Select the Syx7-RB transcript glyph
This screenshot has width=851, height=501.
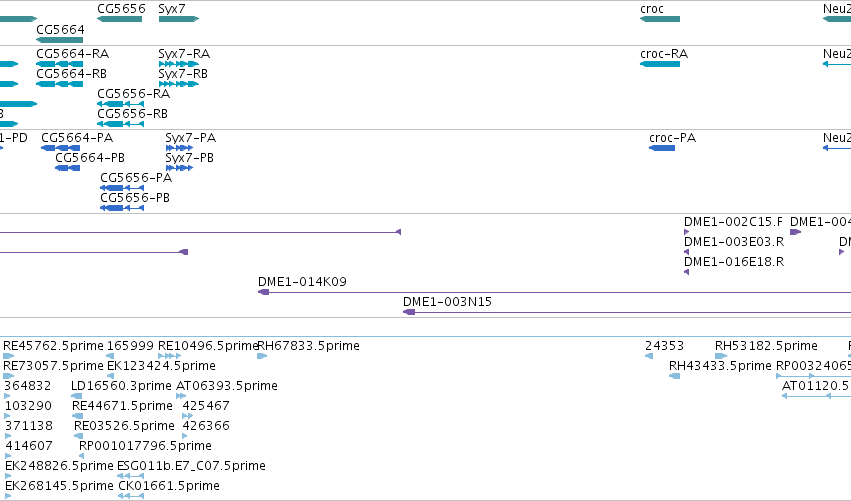pyautogui.click(x=179, y=84)
